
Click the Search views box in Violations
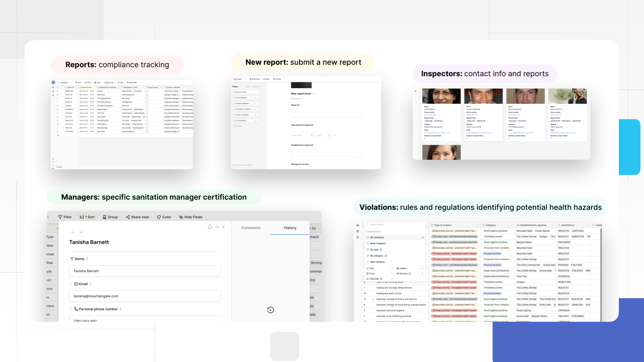[395, 224]
